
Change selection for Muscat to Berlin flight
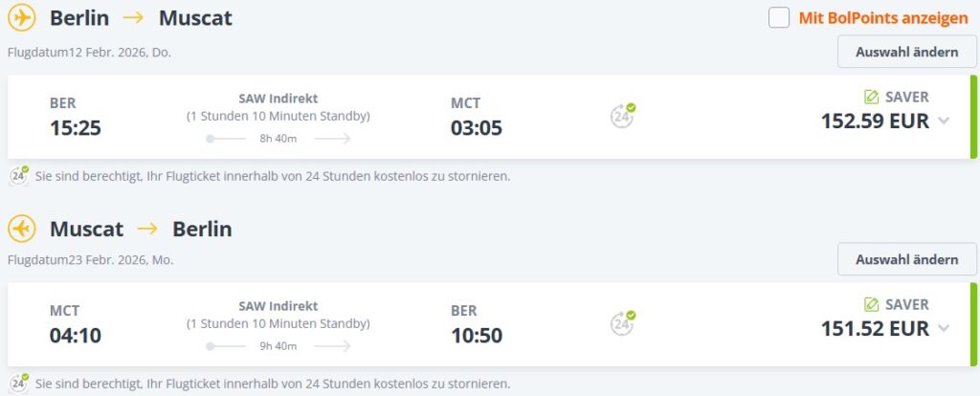[907, 259]
